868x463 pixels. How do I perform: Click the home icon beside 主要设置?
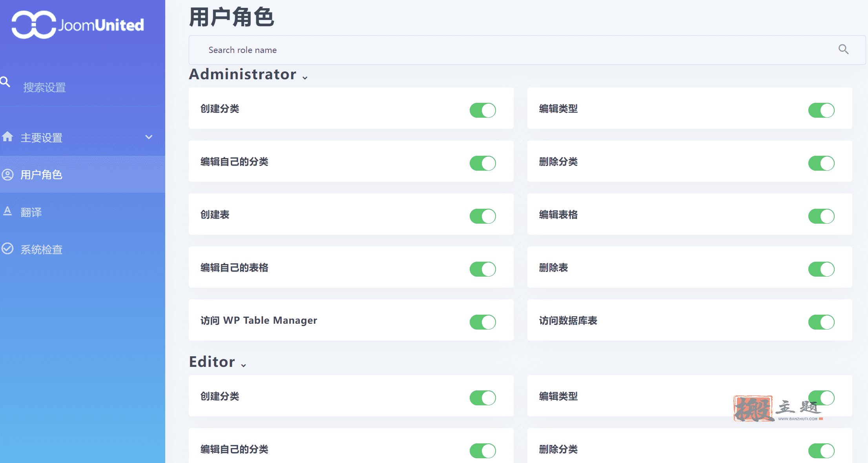[x=7, y=137]
